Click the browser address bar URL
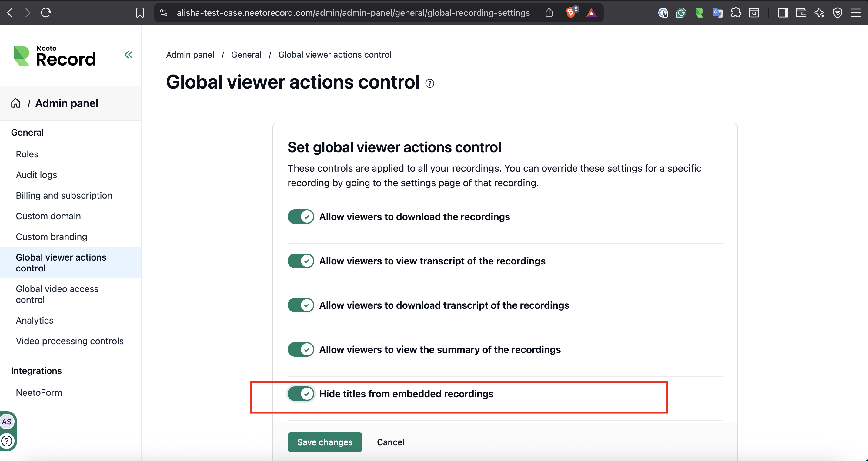The height and width of the screenshot is (461, 868). (353, 13)
